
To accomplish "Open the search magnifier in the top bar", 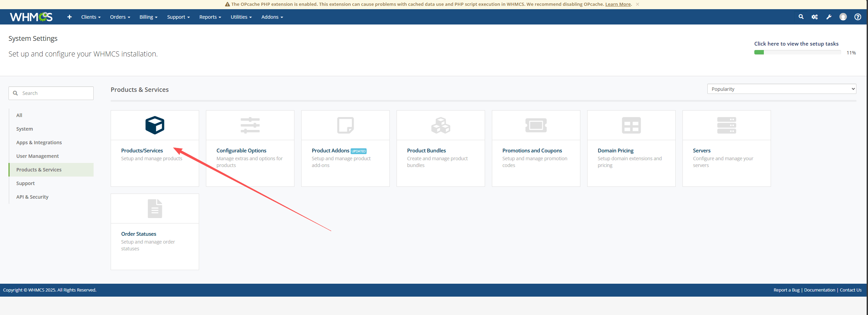I will click(x=801, y=17).
